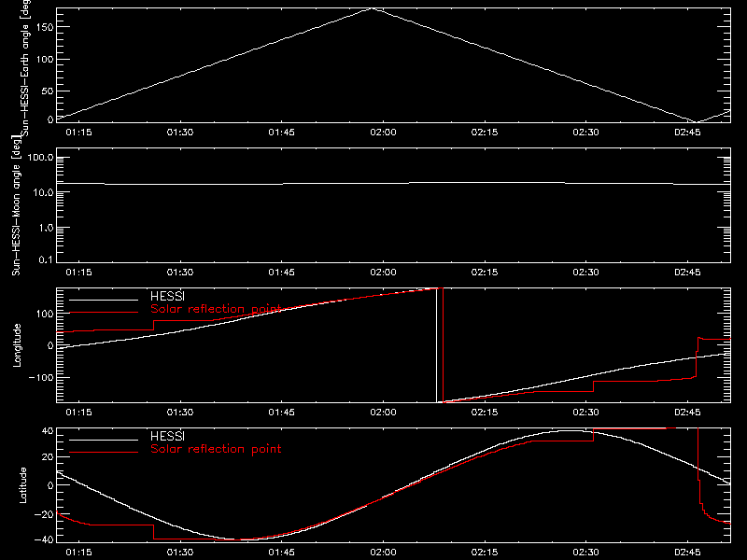Click the 0.1 tick in Moon angle plot
The image size is (747, 560).
click(47, 259)
